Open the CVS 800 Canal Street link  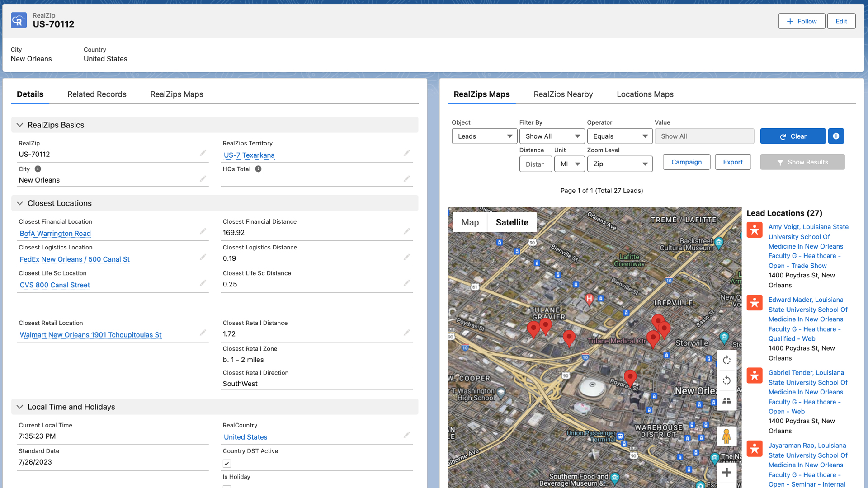[x=55, y=285]
